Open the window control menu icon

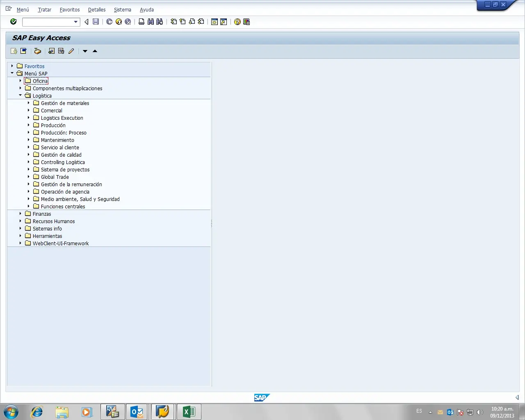(9, 9)
